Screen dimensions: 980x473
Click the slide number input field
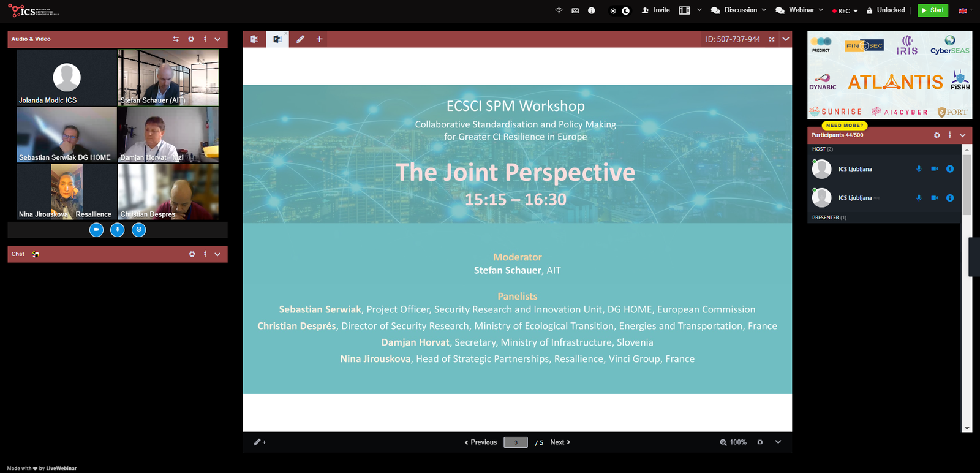(x=516, y=442)
